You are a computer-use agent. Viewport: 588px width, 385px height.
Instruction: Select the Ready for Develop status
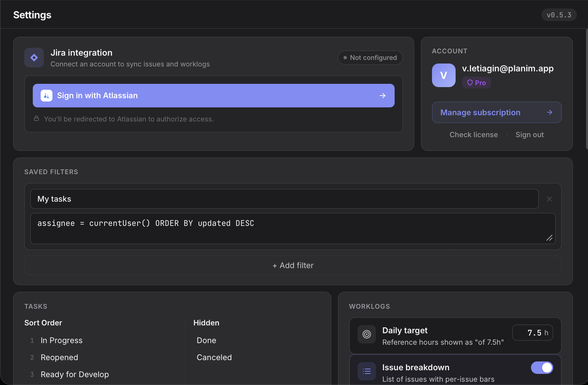(x=75, y=375)
